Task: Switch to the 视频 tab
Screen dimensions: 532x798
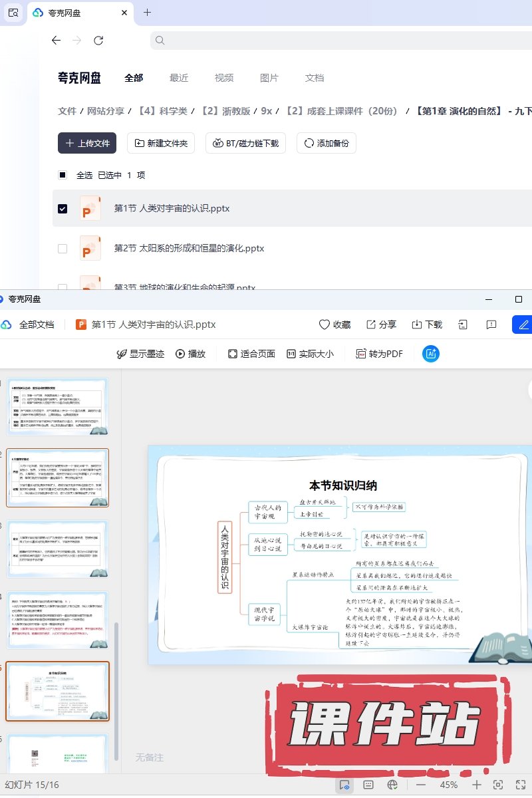Action: (223, 78)
